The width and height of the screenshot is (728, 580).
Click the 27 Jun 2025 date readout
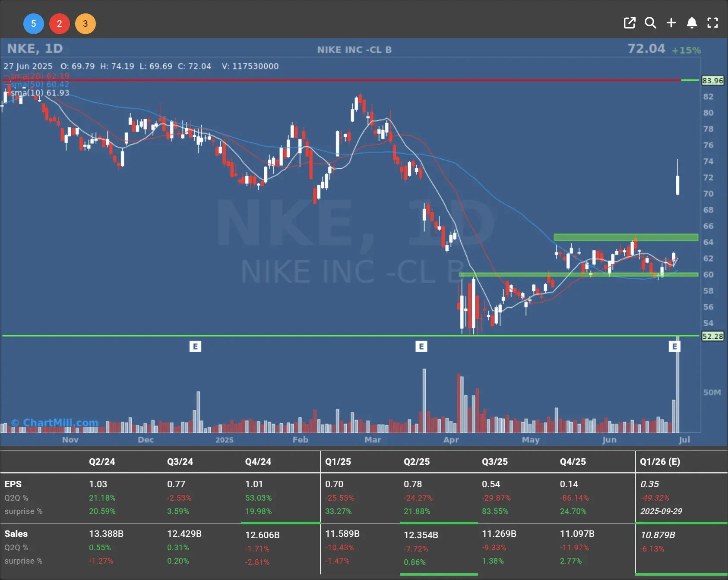[x=28, y=66]
